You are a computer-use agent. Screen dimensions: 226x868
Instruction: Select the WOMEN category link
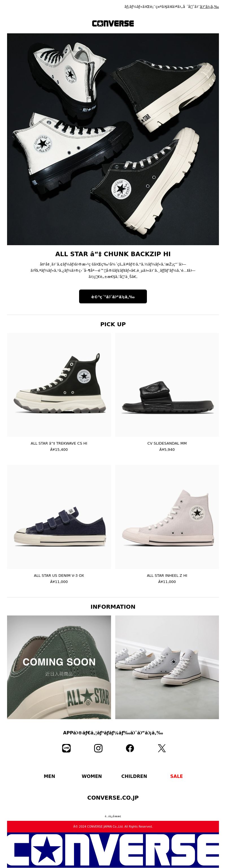92,776
